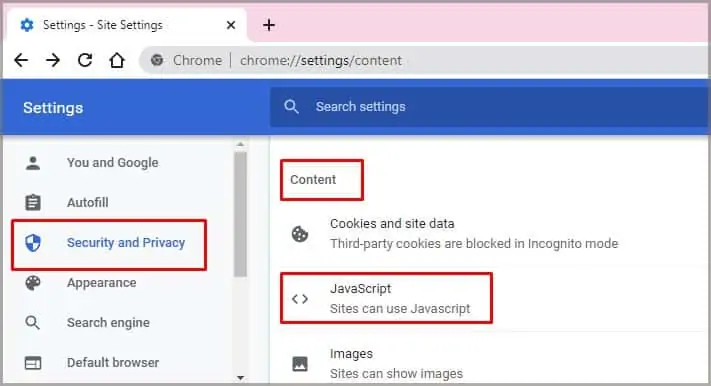This screenshot has height=386, width=711.
Task: Click 'Third-party cookies are blocked in Incognito mode' text
Action: tap(474, 244)
